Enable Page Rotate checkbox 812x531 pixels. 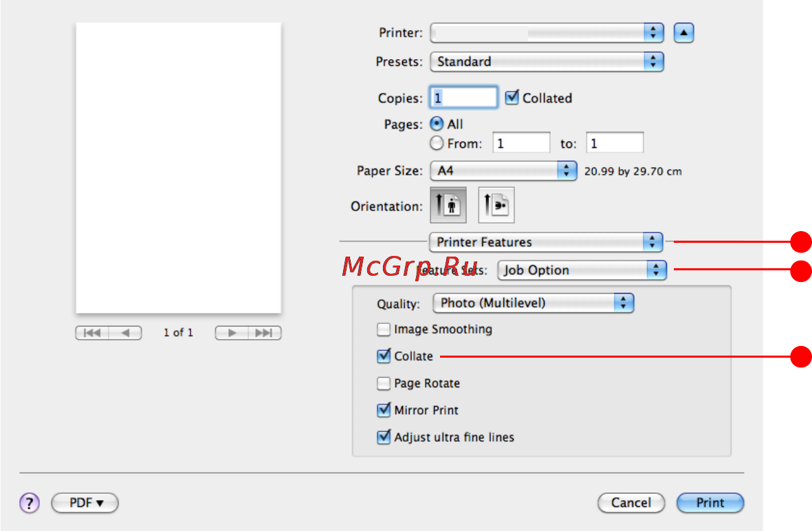coord(384,383)
